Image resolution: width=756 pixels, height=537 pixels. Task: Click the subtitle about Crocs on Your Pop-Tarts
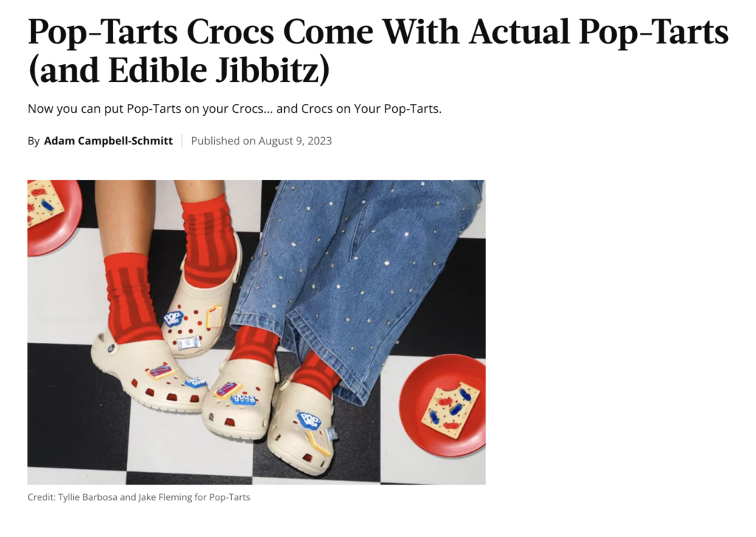(x=234, y=109)
